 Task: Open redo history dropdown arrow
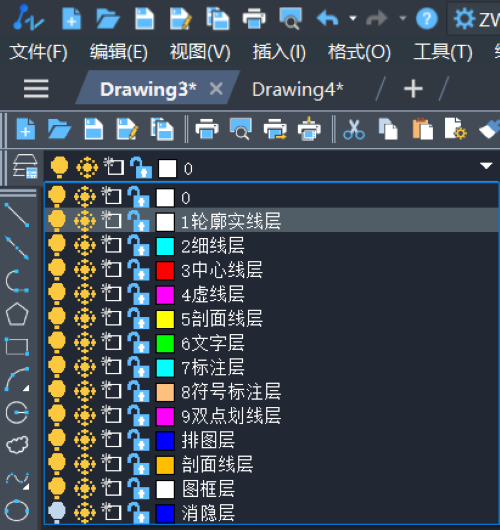(402, 18)
